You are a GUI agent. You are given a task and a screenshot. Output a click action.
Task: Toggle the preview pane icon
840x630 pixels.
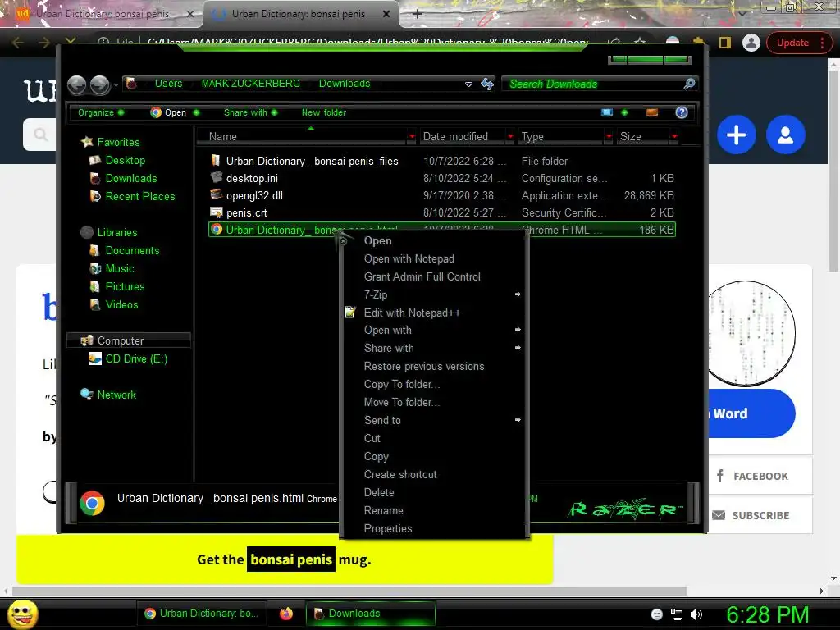point(652,112)
